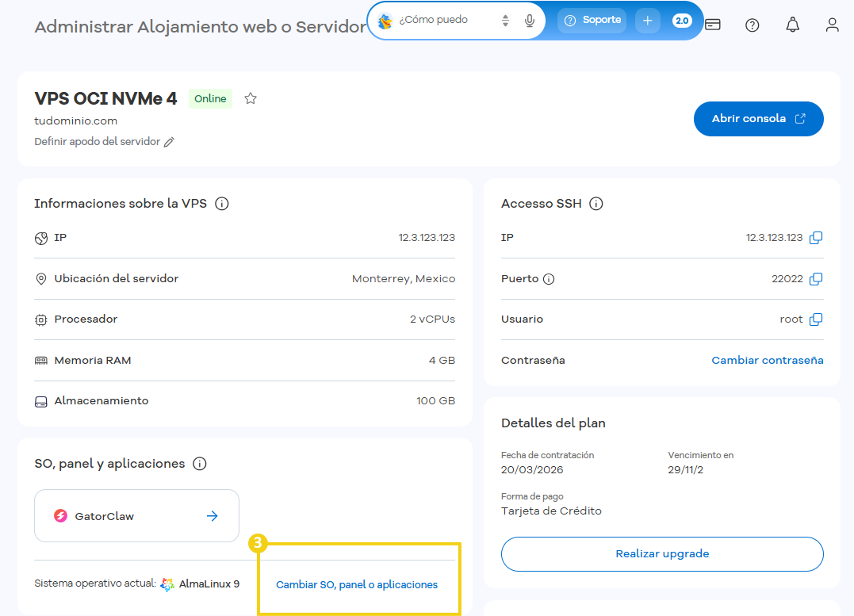Click the '20/03/2026' contract date
The image size is (854, 616).
532,470
